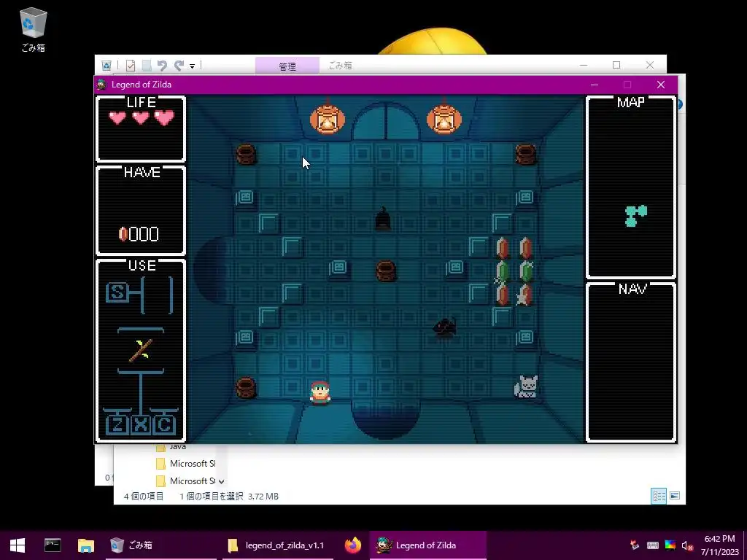
Task: Click the arched doorway at room bottom
Action: click(x=386, y=419)
